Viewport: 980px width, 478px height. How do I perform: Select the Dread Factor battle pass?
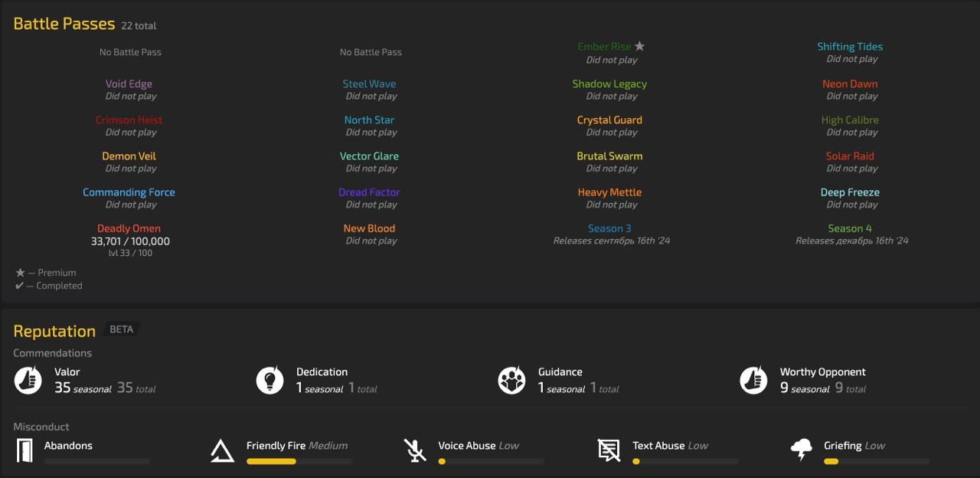(369, 192)
